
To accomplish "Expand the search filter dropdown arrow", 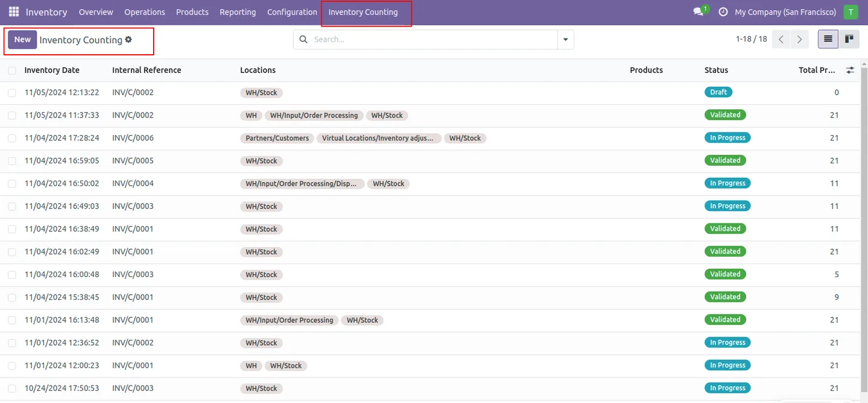I will coord(565,40).
